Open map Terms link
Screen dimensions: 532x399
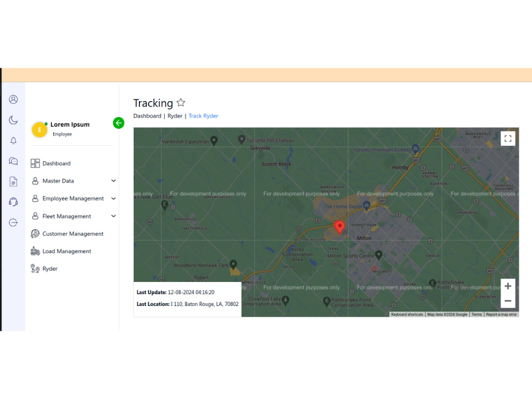pos(476,314)
